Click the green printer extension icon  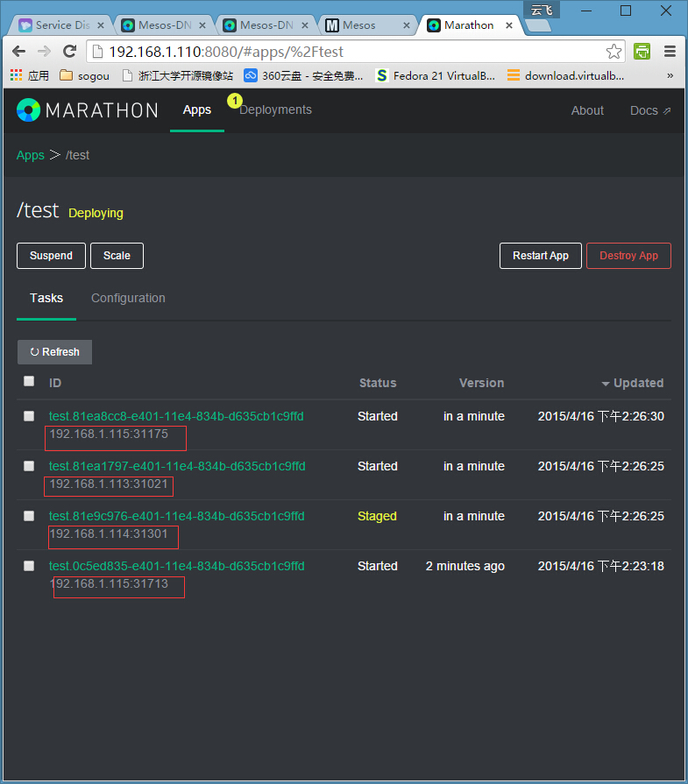point(642,51)
